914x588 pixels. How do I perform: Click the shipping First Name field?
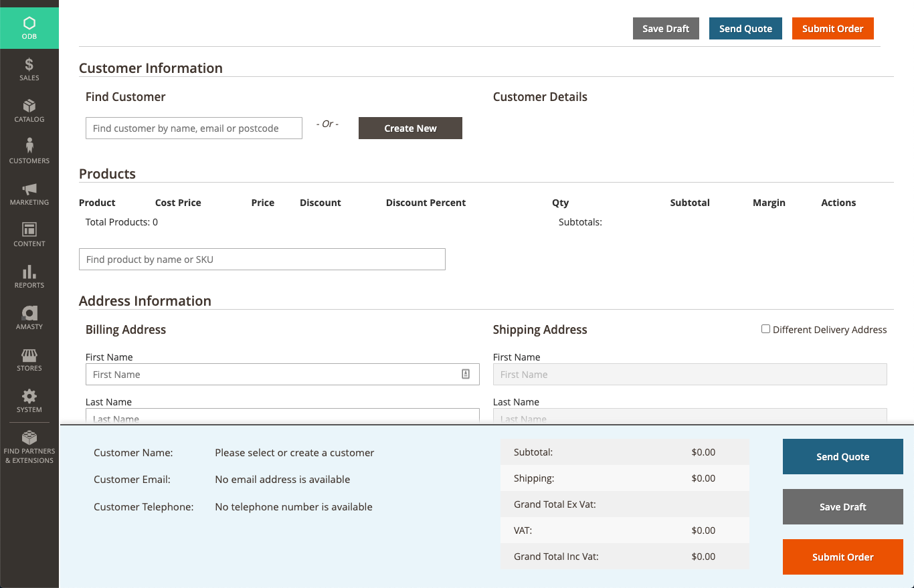pos(690,375)
